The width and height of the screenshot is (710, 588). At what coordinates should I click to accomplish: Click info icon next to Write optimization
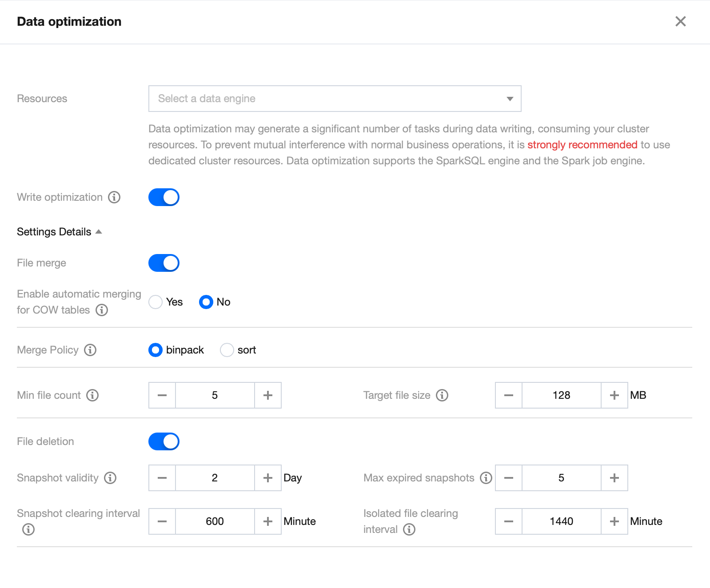114,197
